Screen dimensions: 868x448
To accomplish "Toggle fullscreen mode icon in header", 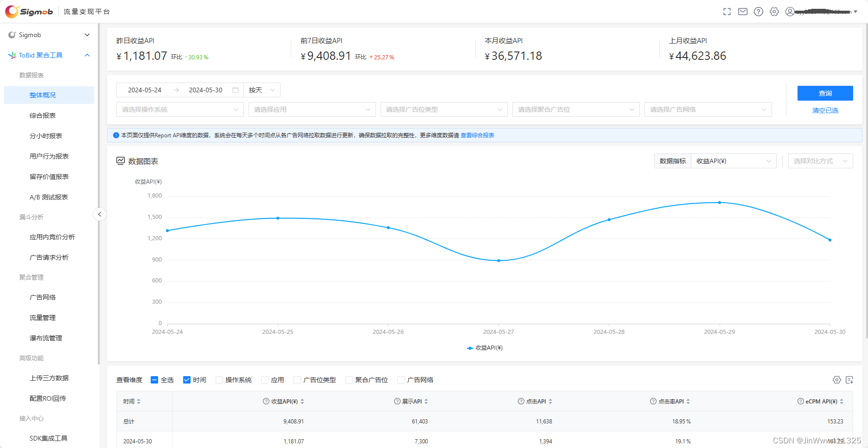I will click(x=727, y=12).
